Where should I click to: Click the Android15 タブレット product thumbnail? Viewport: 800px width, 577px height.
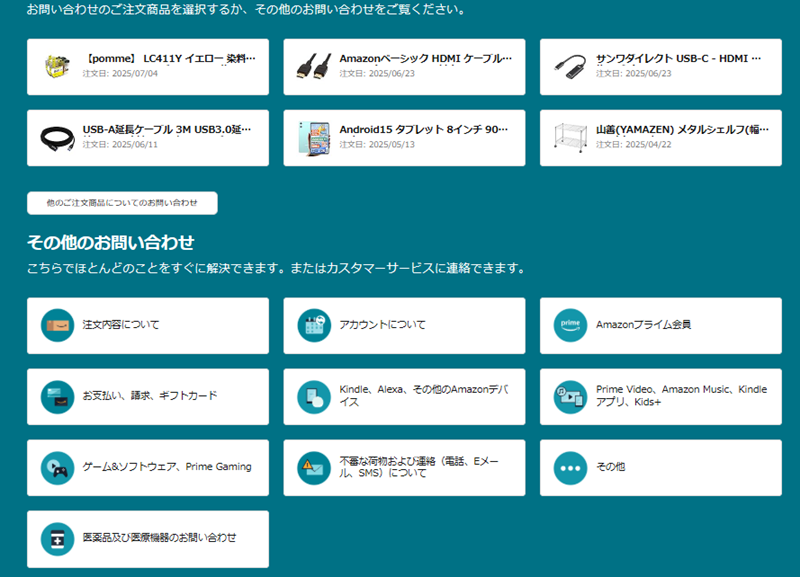(x=314, y=138)
